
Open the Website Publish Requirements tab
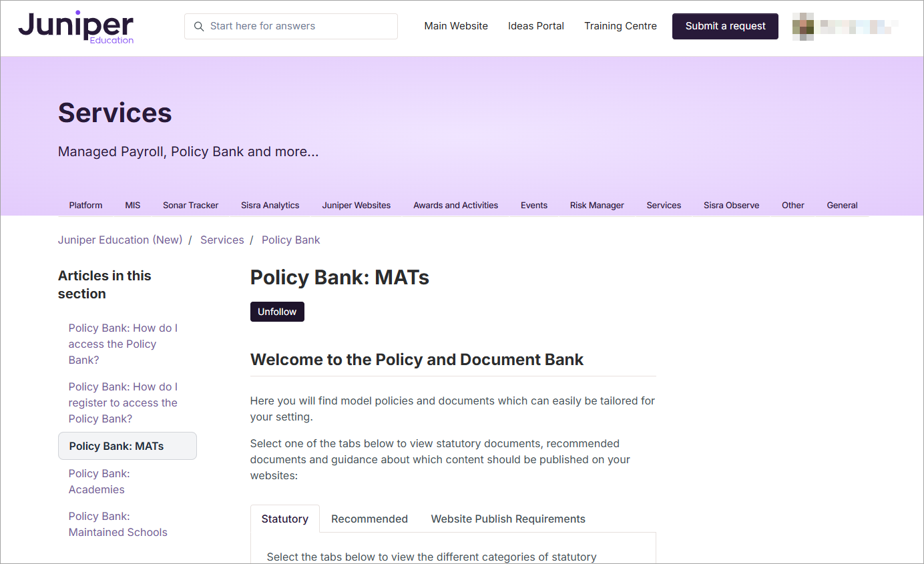[x=508, y=519]
